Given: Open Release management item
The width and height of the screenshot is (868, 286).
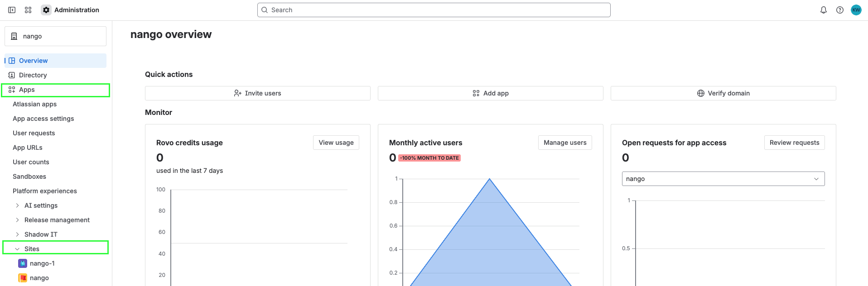Looking at the screenshot, I should point(57,220).
